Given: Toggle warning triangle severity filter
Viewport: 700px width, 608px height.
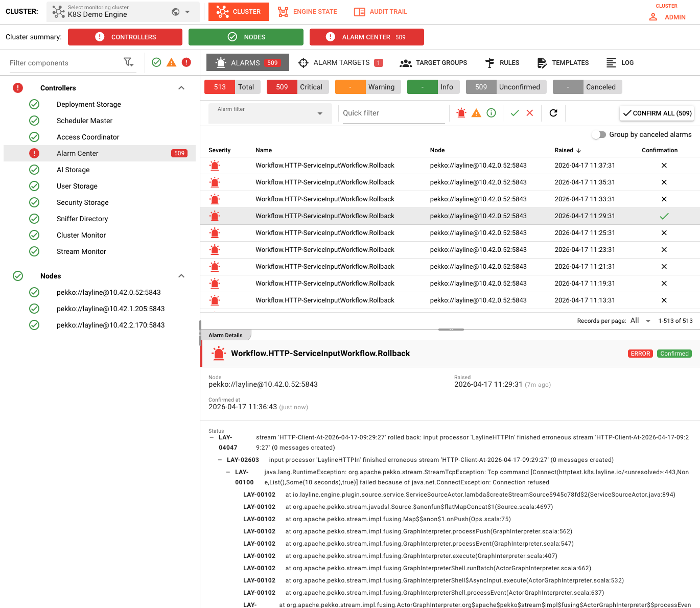Looking at the screenshot, I should pos(476,113).
